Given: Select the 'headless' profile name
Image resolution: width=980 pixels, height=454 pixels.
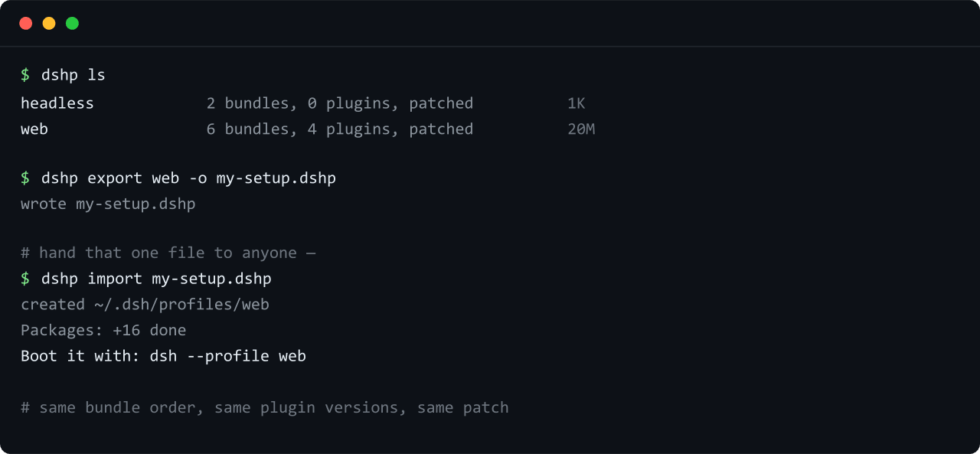Looking at the screenshot, I should pyautogui.click(x=57, y=103).
